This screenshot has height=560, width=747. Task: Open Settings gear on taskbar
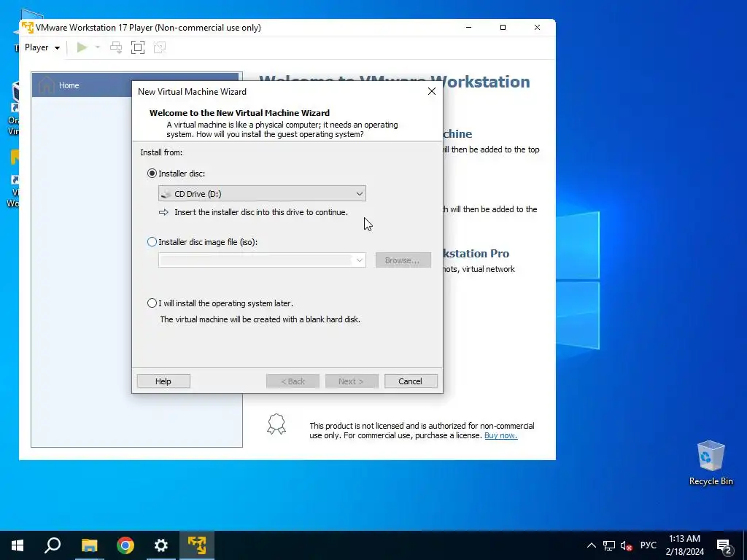[x=161, y=545]
